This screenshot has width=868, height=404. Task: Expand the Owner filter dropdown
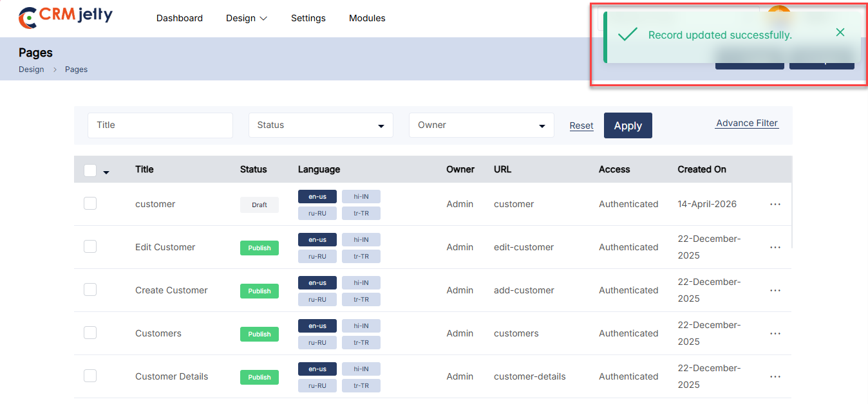pyautogui.click(x=481, y=125)
